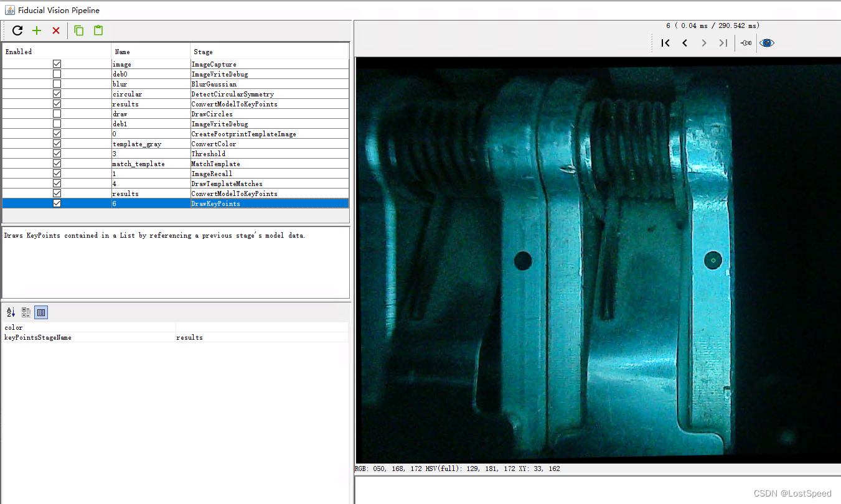Disable the circular stage checkbox
841x504 pixels.
click(57, 94)
